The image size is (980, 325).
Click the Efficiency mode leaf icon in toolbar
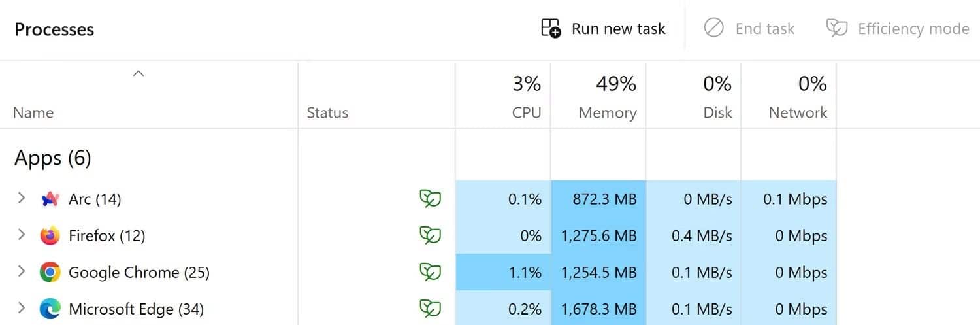click(x=837, y=28)
